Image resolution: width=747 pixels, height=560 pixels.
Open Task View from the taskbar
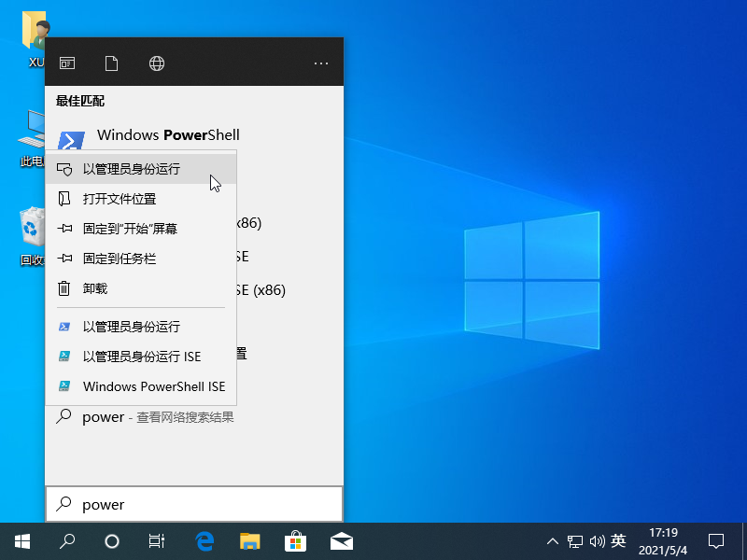pyautogui.click(x=157, y=540)
